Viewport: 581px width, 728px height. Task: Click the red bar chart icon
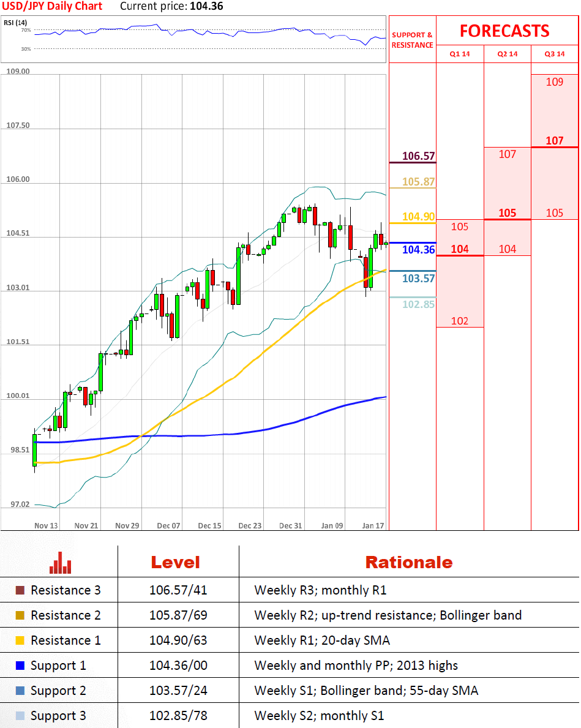pos(60,563)
